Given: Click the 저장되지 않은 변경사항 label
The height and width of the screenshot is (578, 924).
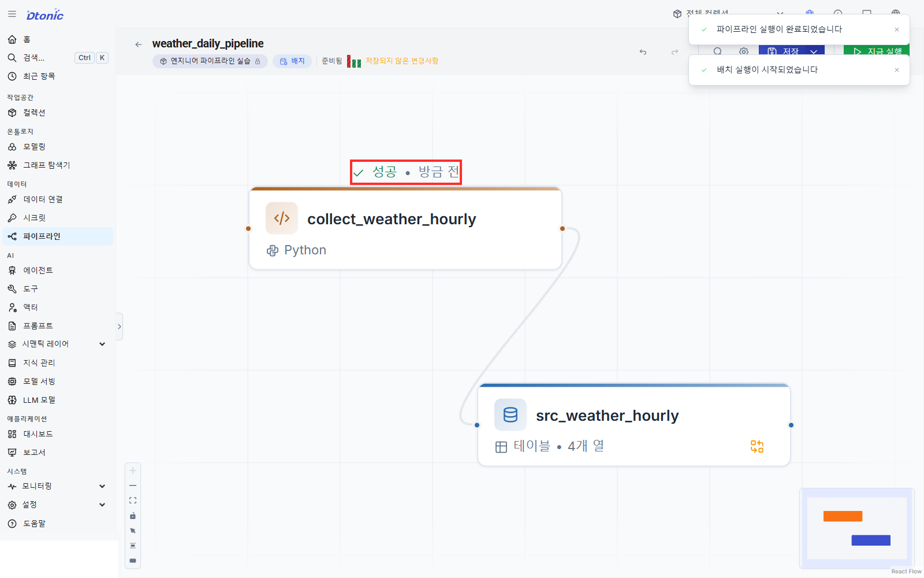Looking at the screenshot, I should point(402,61).
